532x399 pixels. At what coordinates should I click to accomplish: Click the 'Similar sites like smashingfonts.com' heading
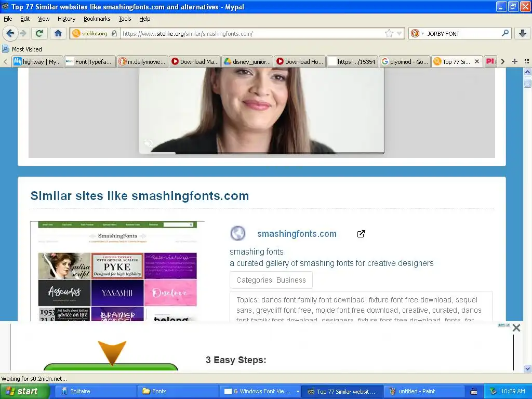139,196
